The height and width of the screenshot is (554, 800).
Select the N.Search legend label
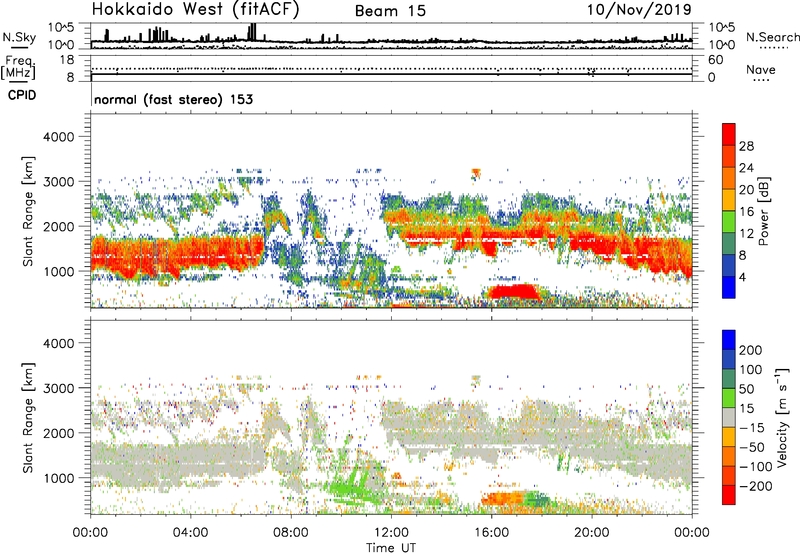pos(772,37)
